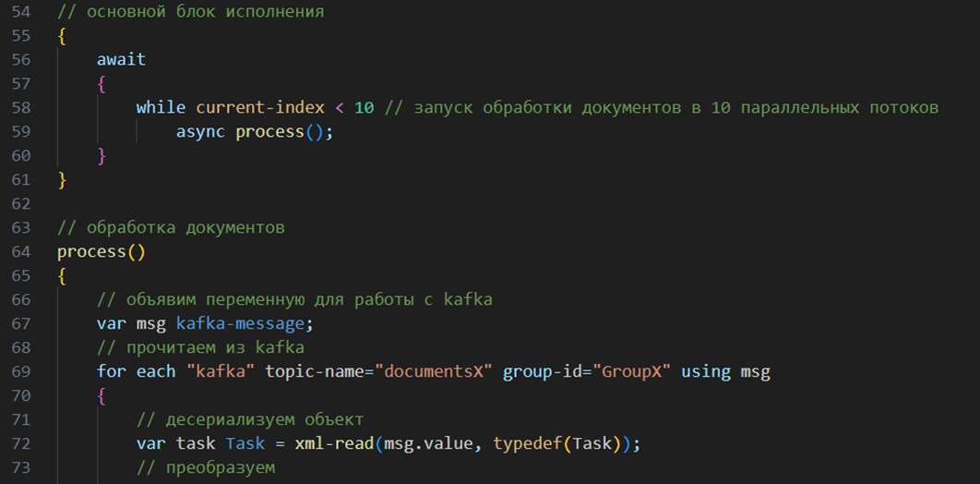Click line number 59 in the gutter
The image size is (980, 484).
pyautogui.click(x=20, y=131)
